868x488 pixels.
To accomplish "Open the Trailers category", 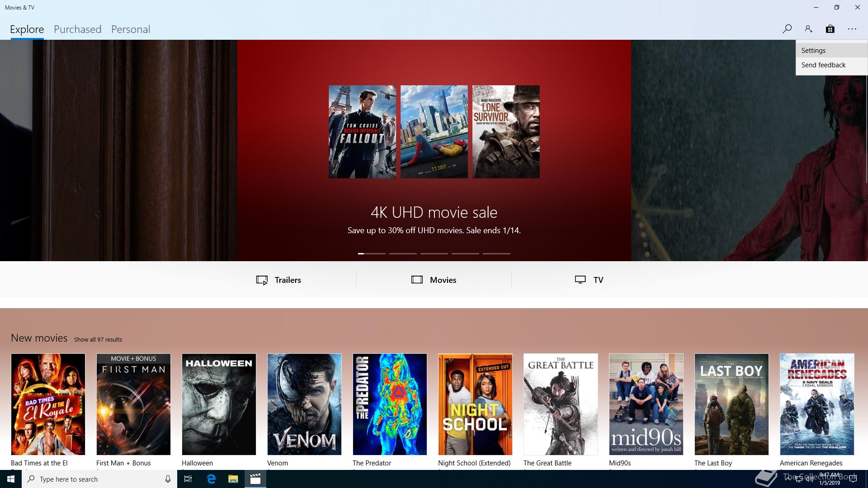I will click(278, 280).
